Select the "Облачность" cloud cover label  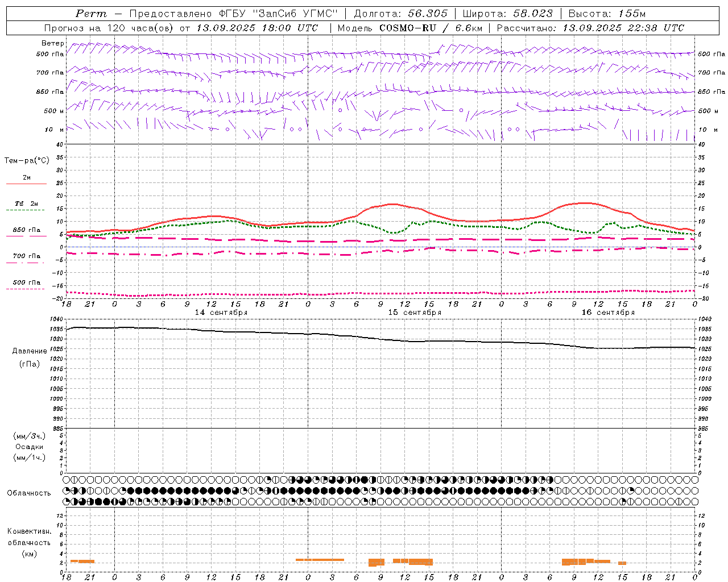(x=29, y=493)
